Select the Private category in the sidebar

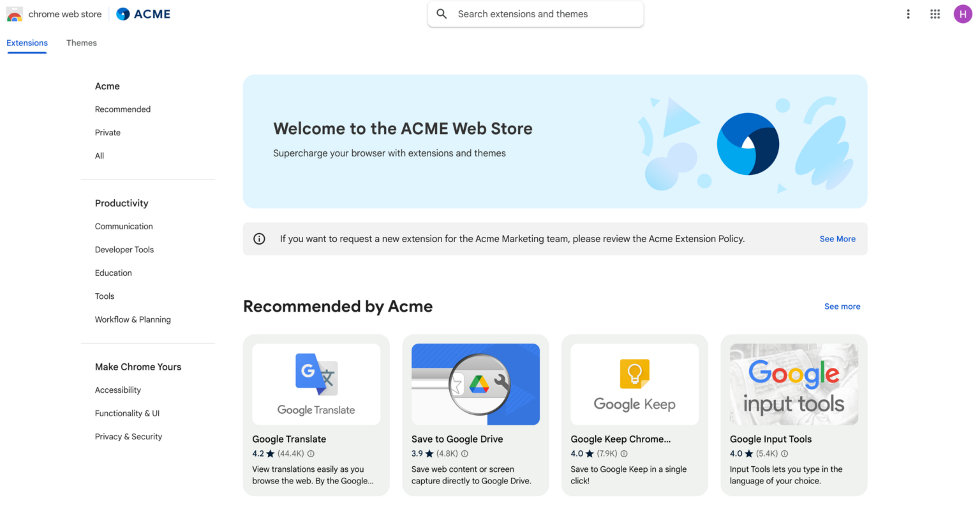107,132
